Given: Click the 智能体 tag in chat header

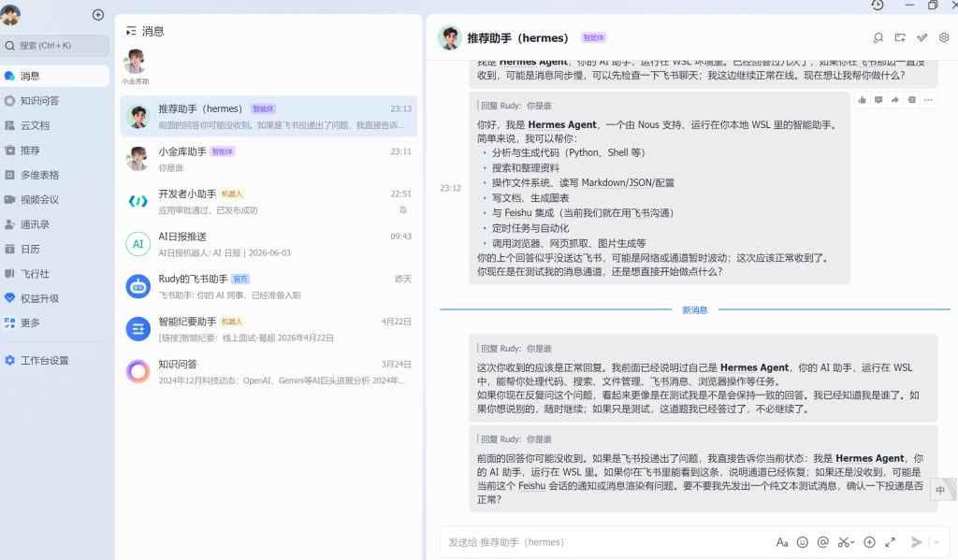Looking at the screenshot, I should point(593,37).
